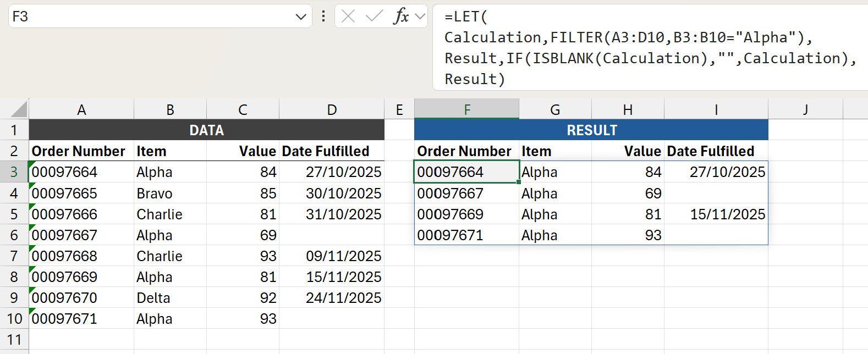Click date 30/10/2025
This screenshot has width=868, height=354.
332,193
